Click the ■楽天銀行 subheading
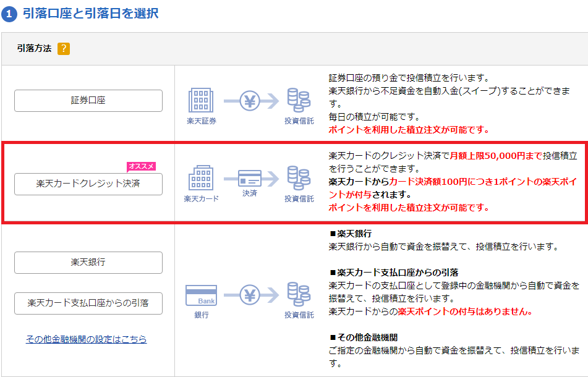The height and width of the screenshot is (377, 588). (351, 234)
